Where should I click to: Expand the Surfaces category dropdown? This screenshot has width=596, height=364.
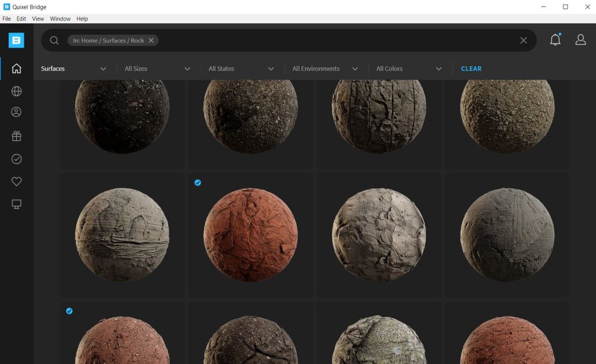pos(73,69)
